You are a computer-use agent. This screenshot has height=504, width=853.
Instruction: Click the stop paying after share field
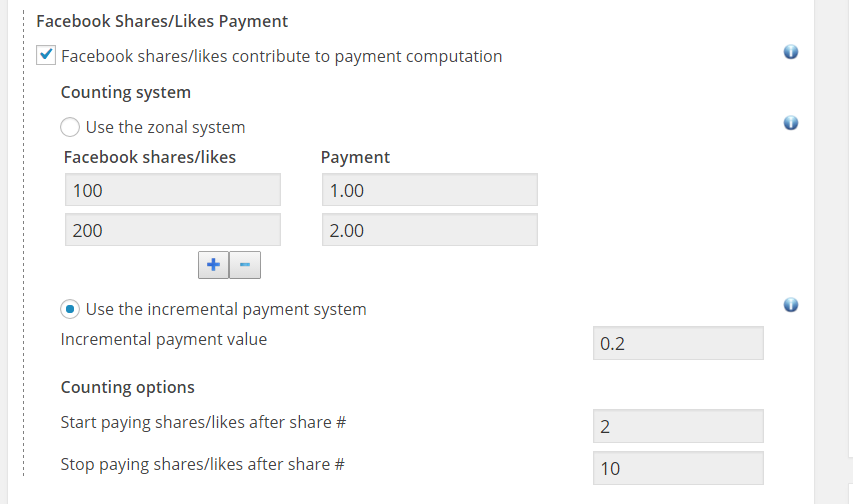pyautogui.click(x=677, y=467)
